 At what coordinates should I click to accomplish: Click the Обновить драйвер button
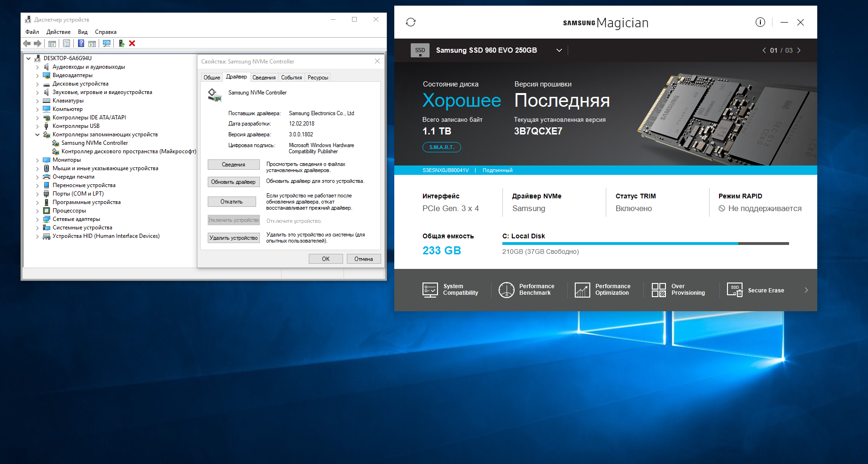click(x=234, y=182)
